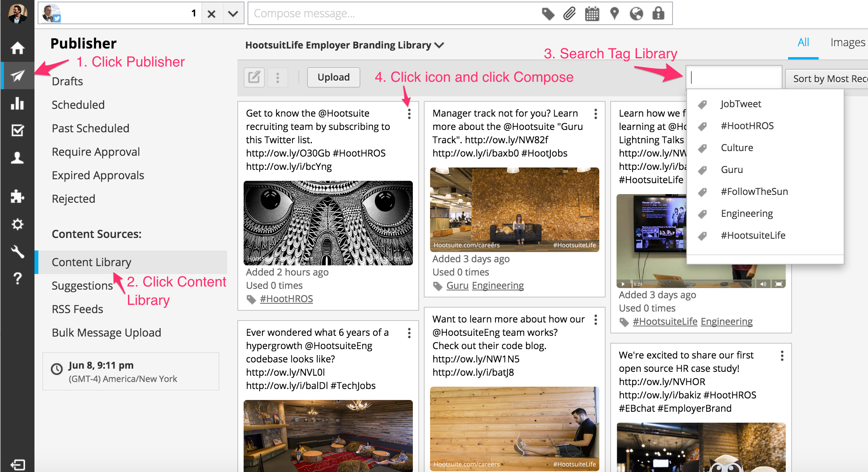Click #HootsuiteLife tag link on Lightning Talks card

[665, 322]
